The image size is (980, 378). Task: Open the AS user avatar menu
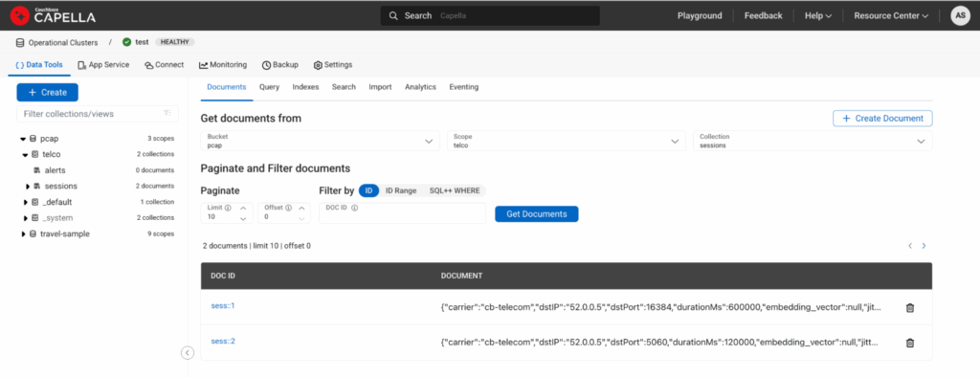tap(960, 15)
